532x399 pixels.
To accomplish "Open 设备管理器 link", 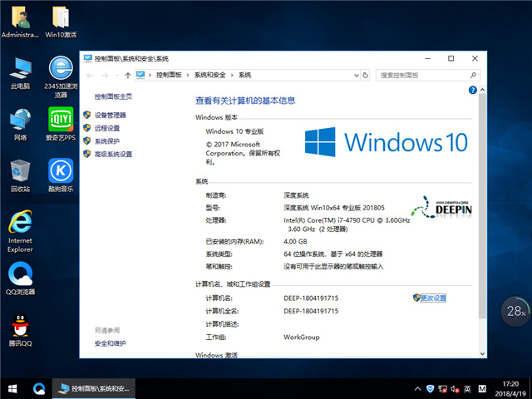I will tap(110, 115).
